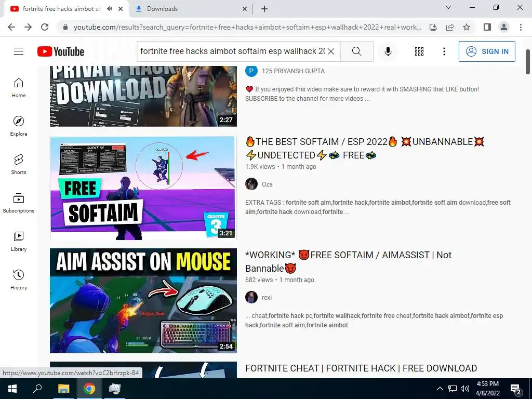Open the tab search dropdown
Viewport: 532px width, 399px height.
tap(448, 7)
